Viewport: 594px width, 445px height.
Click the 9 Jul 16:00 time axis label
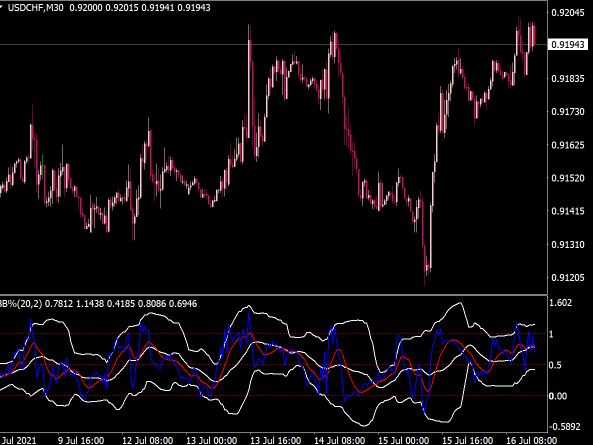81,440
